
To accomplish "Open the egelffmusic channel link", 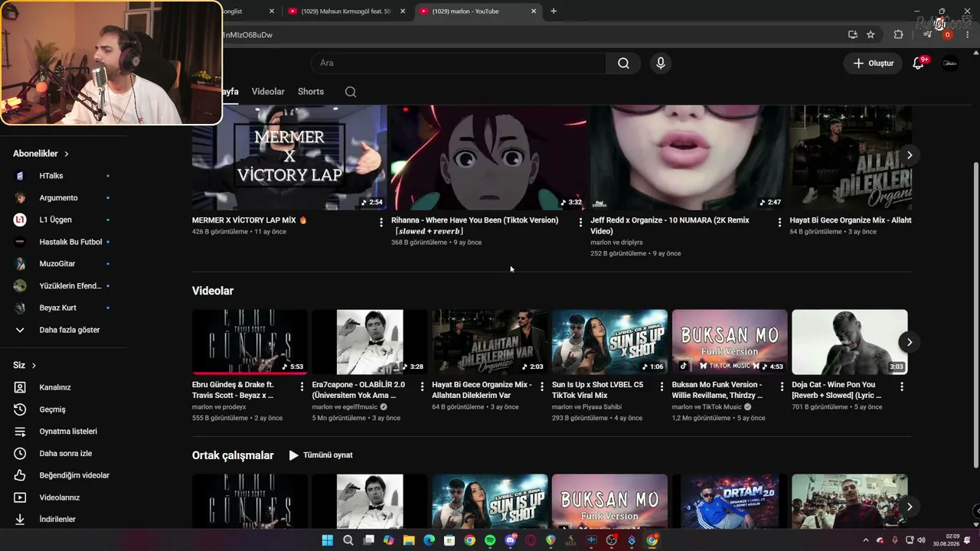I will point(357,407).
